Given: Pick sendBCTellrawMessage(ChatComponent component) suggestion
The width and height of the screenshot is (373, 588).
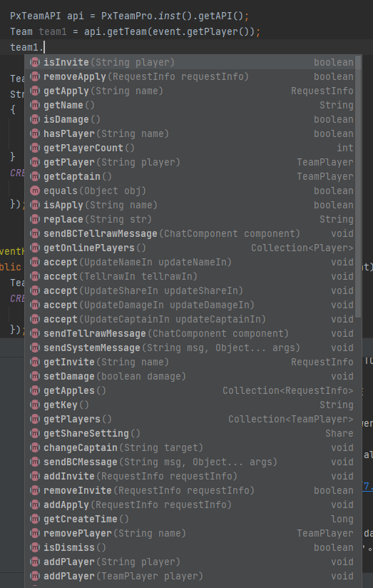Looking at the screenshot, I should point(191,233).
